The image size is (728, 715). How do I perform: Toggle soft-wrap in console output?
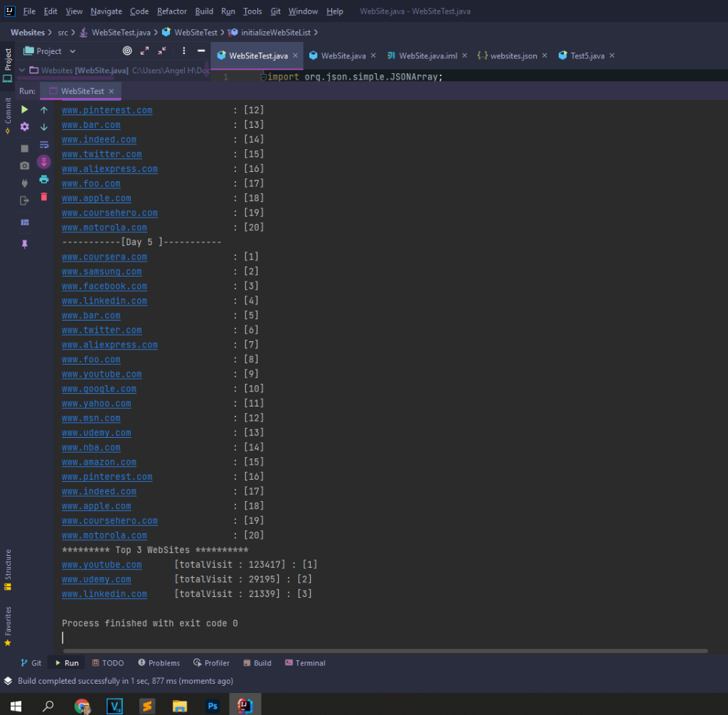[44, 144]
